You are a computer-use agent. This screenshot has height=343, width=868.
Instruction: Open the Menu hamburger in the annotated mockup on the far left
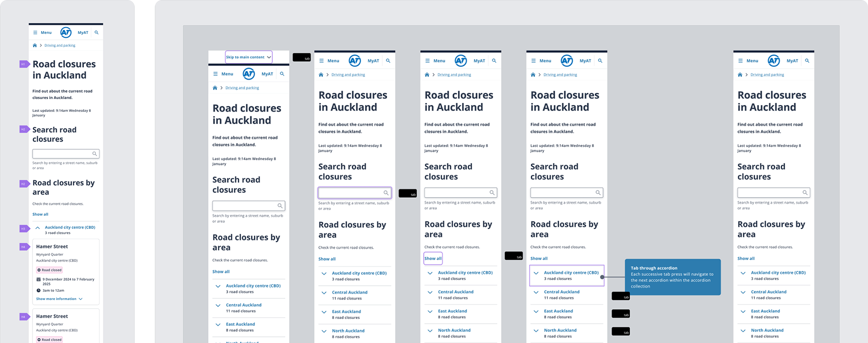(x=35, y=33)
